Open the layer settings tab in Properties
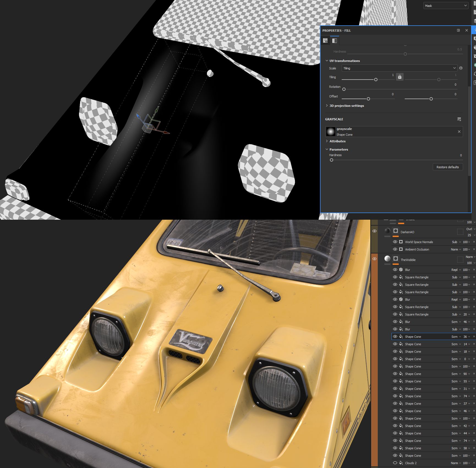The image size is (476, 468). tap(325, 41)
